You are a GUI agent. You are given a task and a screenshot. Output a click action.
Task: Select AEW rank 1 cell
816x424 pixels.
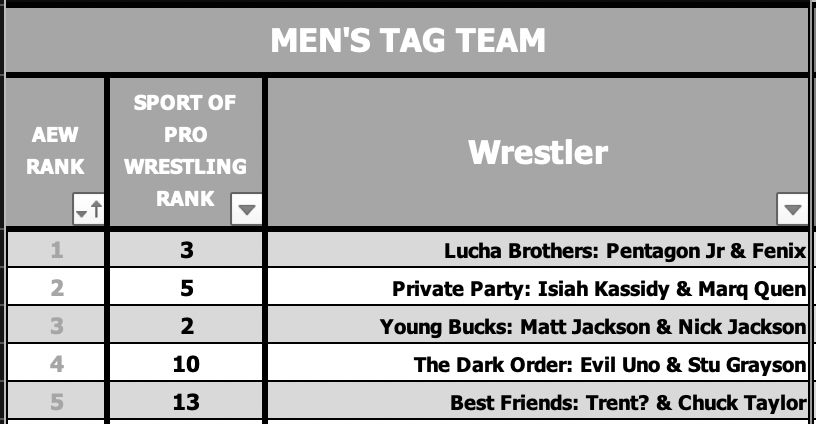click(56, 250)
